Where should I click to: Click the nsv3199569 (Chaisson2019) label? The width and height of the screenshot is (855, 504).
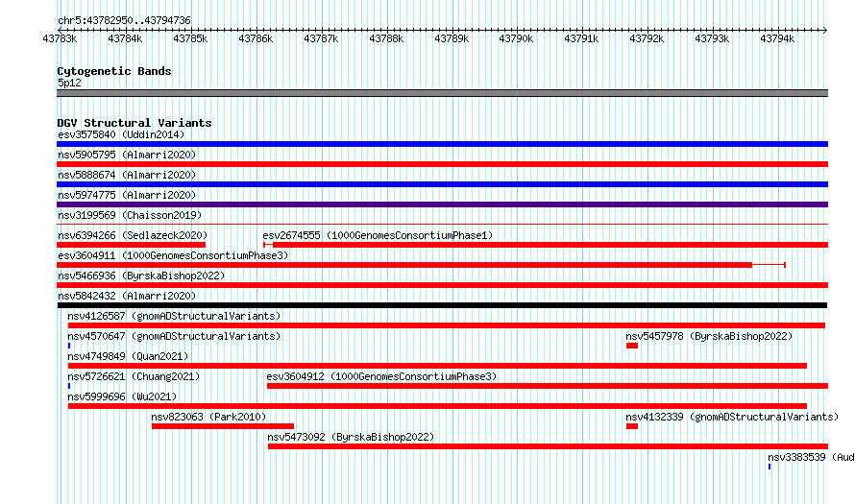(x=130, y=215)
